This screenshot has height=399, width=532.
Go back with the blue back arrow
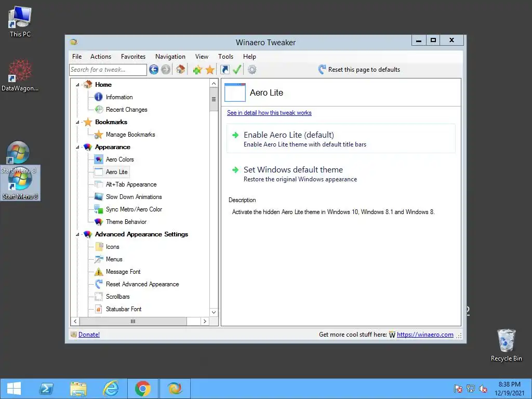tap(154, 70)
